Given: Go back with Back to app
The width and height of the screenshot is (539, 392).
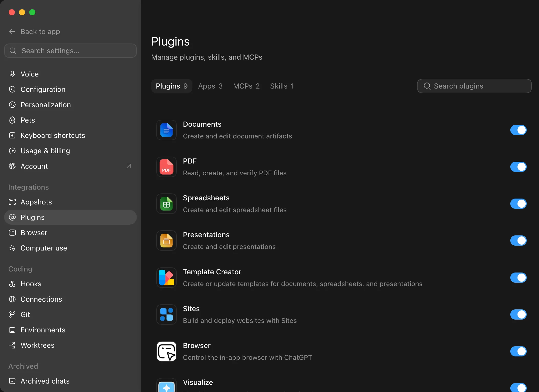Looking at the screenshot, I should click(35, 31).
